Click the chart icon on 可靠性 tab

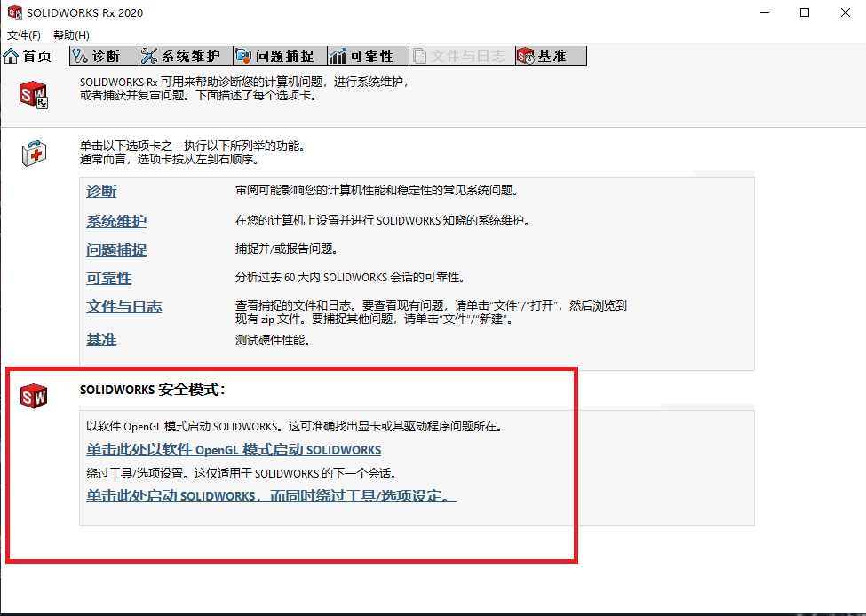point(338,56)
